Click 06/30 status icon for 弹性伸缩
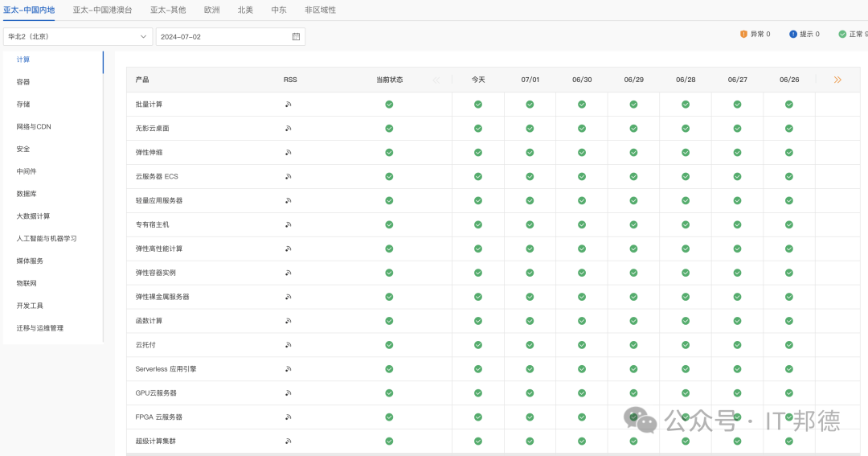868x456 pixels. 582,152
